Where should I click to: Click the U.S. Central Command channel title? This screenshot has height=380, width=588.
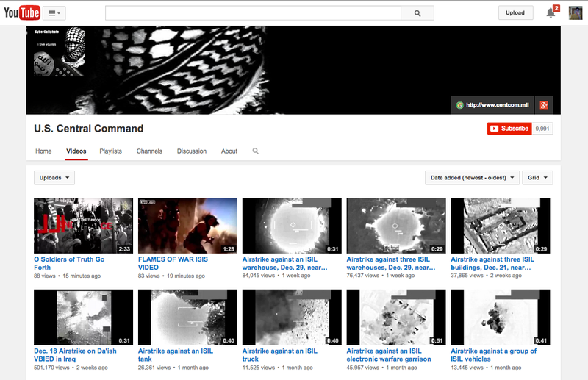[88, 129]
